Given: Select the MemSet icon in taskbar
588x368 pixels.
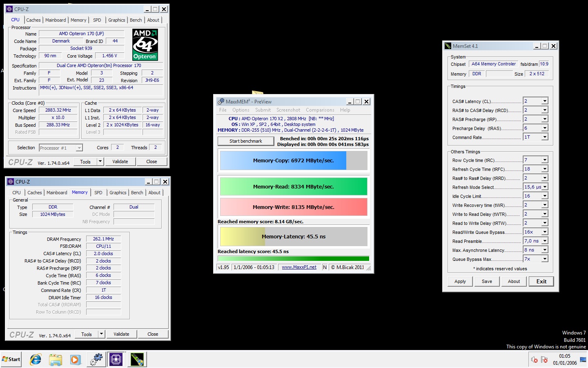Looking at the screenshot, I should [137, 359].
